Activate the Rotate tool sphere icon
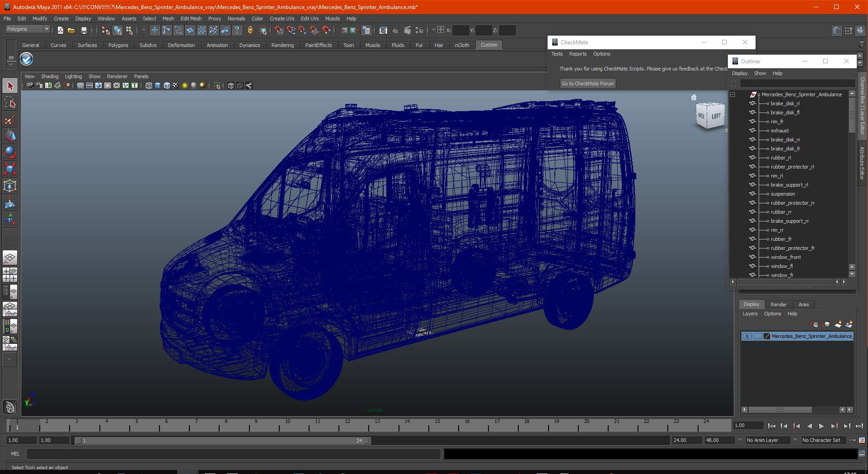Viewport: 868px width, 474px height. coord(10,152)
